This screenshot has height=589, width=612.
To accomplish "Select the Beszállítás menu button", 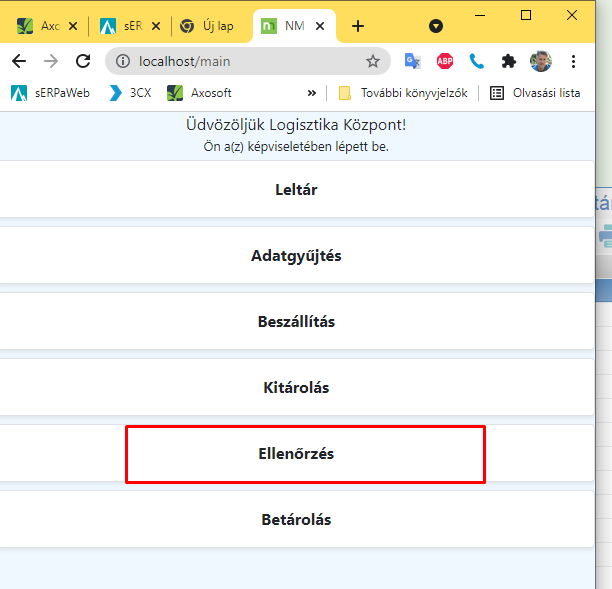I will (x=296, y=322).
